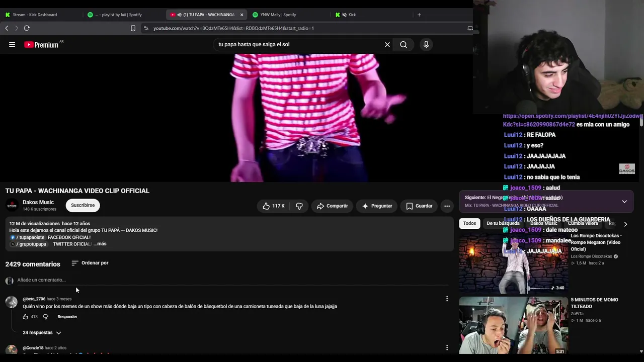
Task: Open options menu for @Gonzle18 comment
Action: (447, 347)
